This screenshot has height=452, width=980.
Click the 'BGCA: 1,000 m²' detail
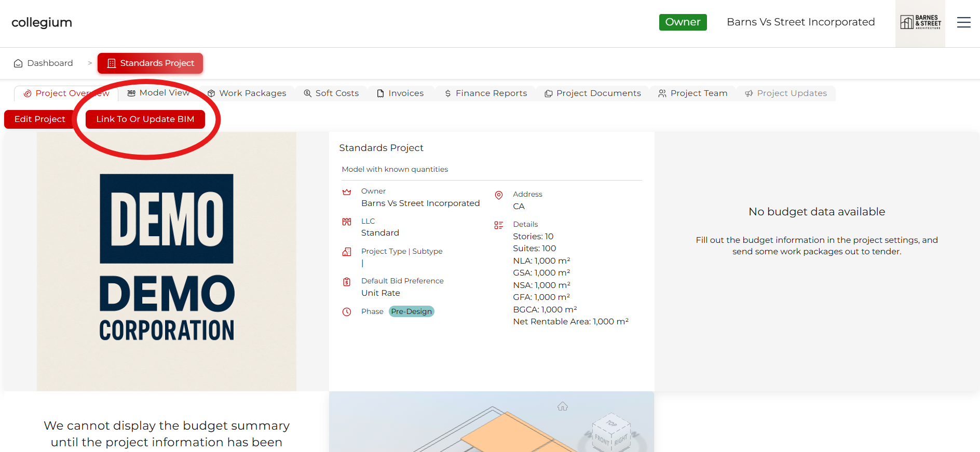click(x=545, y=310)
